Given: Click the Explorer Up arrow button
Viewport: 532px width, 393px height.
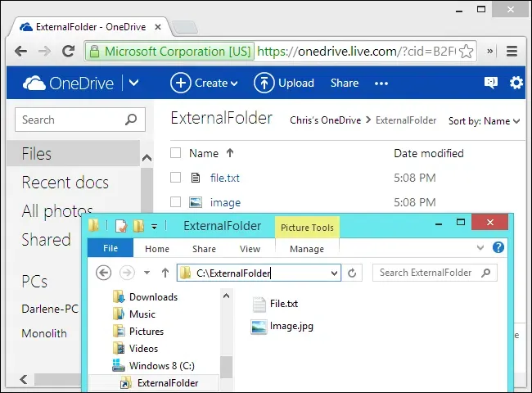Looking at the screenshot, I should pos(165,273).
